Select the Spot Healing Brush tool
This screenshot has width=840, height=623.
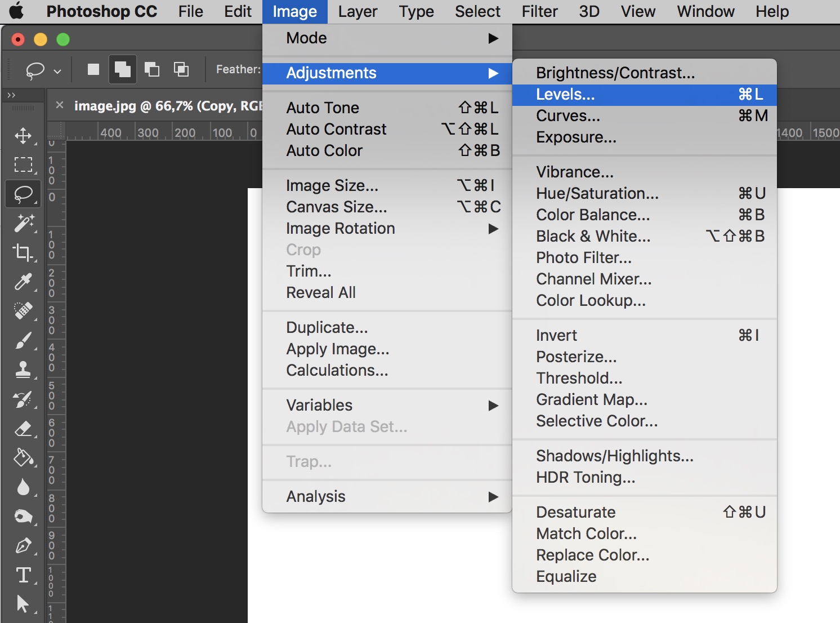tap(23, 311)
